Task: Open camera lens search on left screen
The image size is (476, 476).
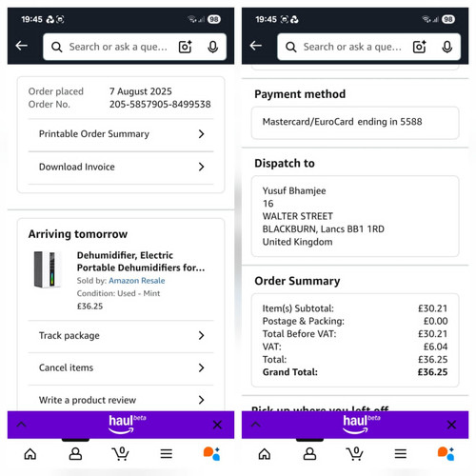Action: [x=186, y=47]
